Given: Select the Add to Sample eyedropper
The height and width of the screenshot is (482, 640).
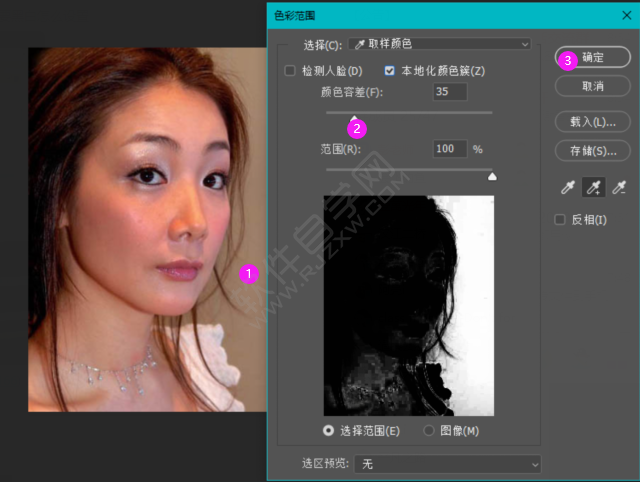Looking at the screenshot, I should [x=593, y=187].
